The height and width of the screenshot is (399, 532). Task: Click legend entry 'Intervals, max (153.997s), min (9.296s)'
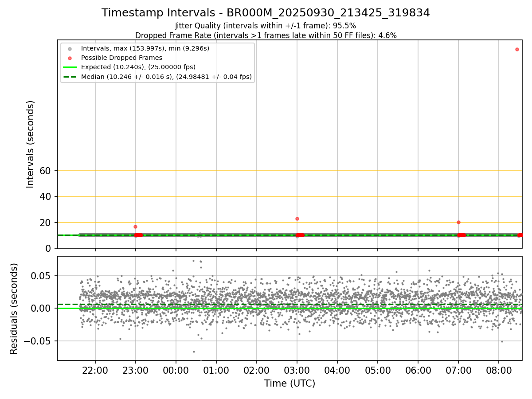(x=145, y=48)
